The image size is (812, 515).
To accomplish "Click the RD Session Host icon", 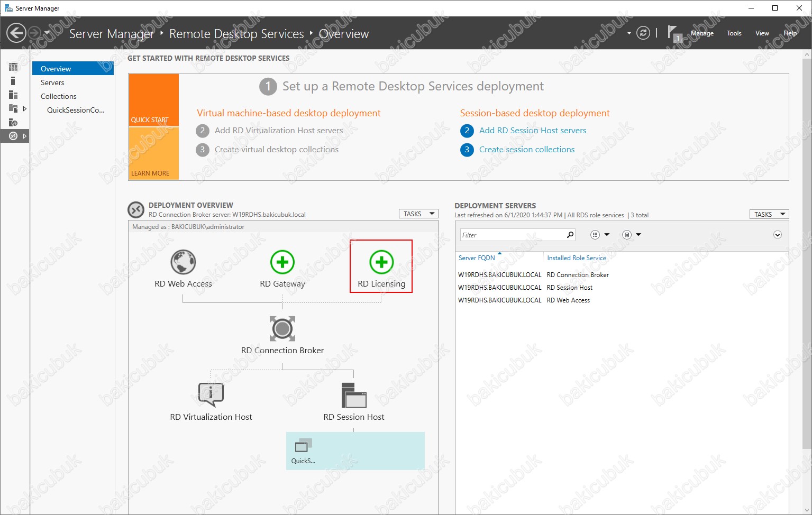I will (354, 396).
